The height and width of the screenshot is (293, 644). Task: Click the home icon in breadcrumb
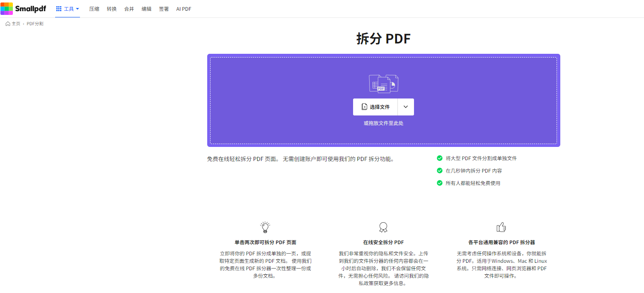tap(8, 24)
